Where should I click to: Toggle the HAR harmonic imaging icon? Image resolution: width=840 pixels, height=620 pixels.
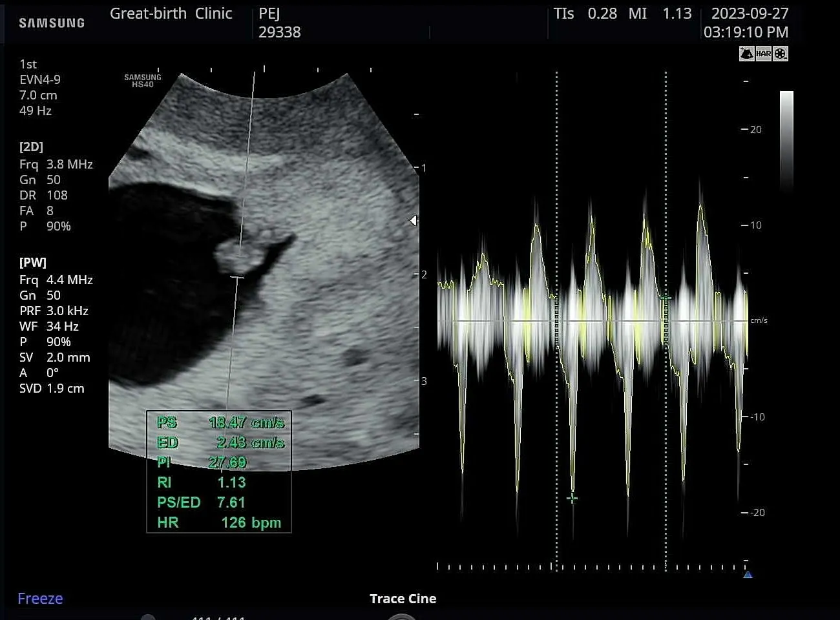[x=764, y=54]
